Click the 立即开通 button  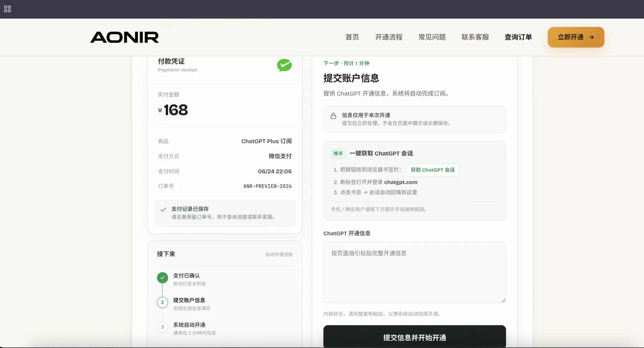click(x=576, y=37)
